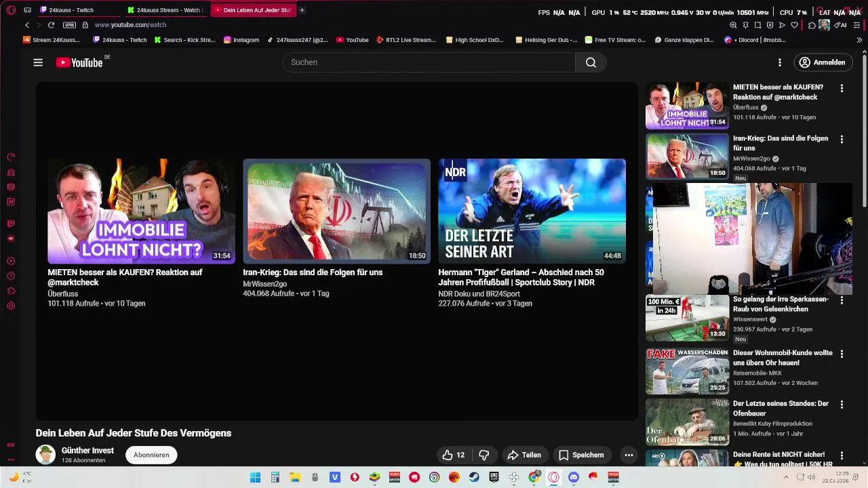Click the Opera GX logo menu
This screenshot has width=868, height=488.
click(11, 10)
